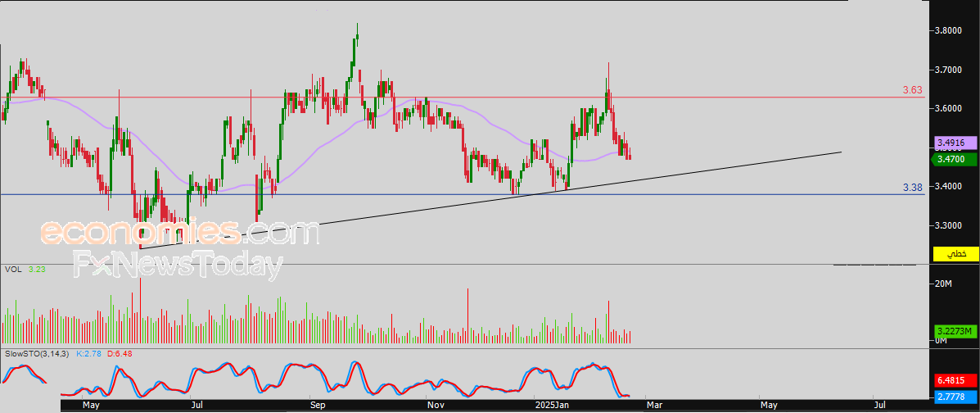This screenshot has height=413, width=980.
Task: Select the SlowSTO(3,14,3) indicator label
Action: coord(38,353)
